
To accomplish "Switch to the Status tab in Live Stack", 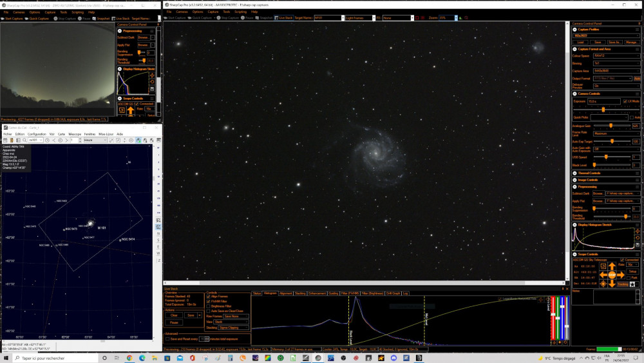I will [x=257, y=293].
